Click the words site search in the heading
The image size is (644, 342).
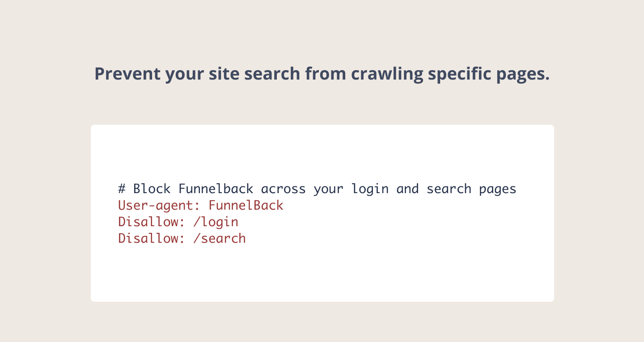click(255, 74)
